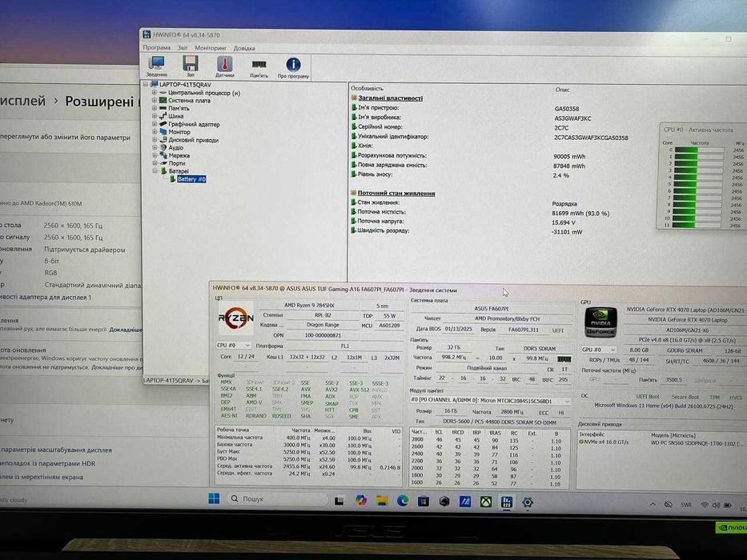Select the Монітор tree item
The image size is (747, 560).
[179, 132]
